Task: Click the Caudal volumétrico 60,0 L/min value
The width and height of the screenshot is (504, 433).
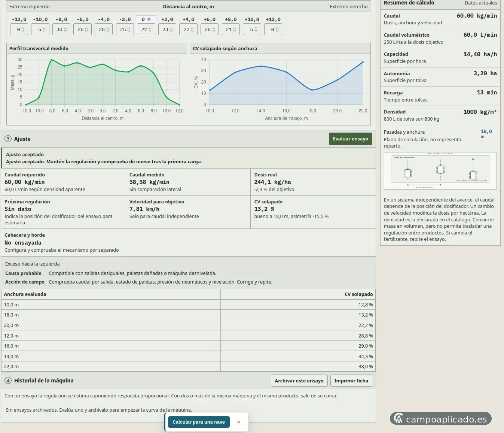Action: click(x=480, y=35)
